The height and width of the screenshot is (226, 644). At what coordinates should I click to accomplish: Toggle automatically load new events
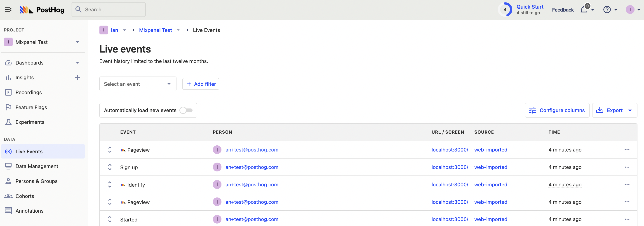click(186, 110)
